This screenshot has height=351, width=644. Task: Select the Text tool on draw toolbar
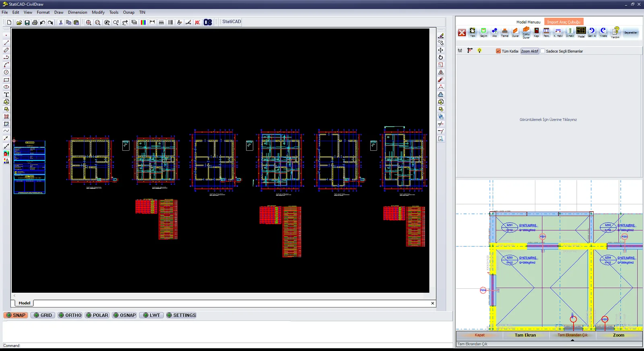6,94
